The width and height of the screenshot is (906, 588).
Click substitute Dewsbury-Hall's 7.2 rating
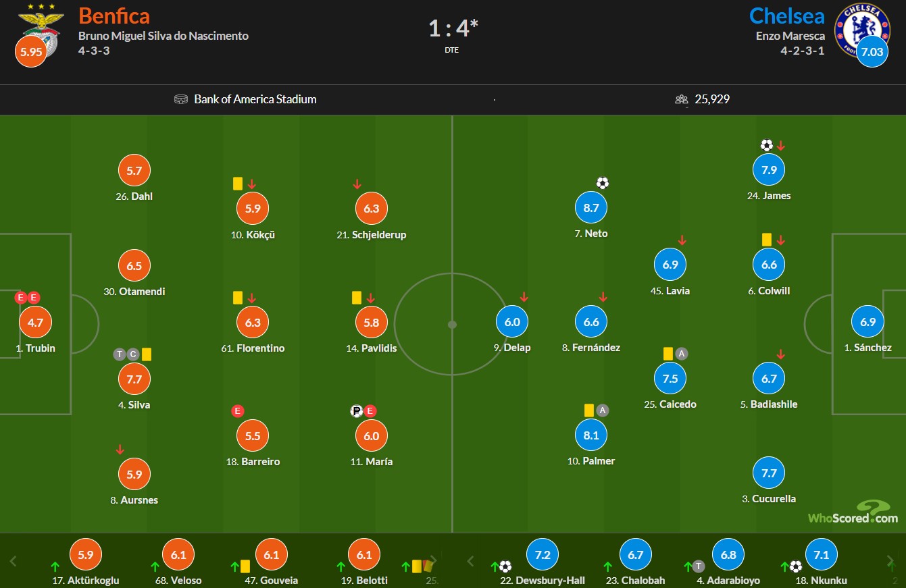pos(543,556)
